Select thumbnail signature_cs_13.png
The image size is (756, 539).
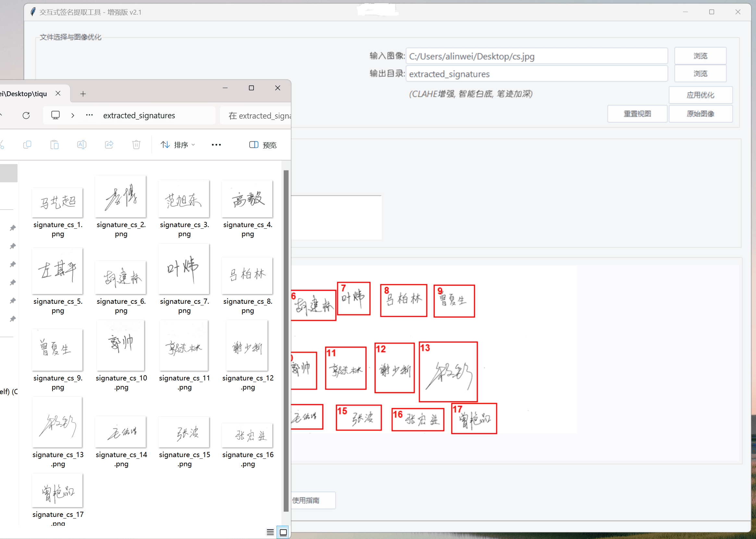(x=58, y=422)
